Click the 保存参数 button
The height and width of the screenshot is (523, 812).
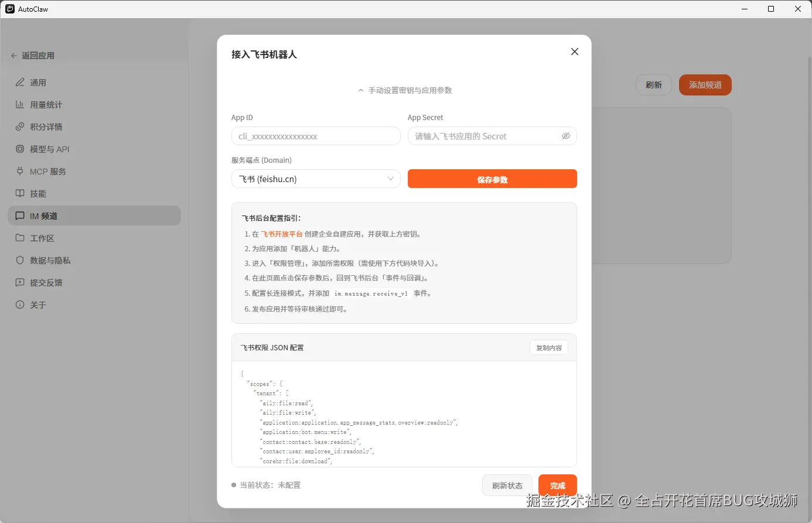pos(492,179)
